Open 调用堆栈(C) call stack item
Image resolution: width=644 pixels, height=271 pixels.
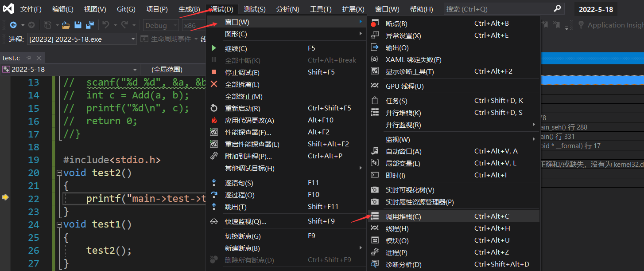[x=454, y=216]
